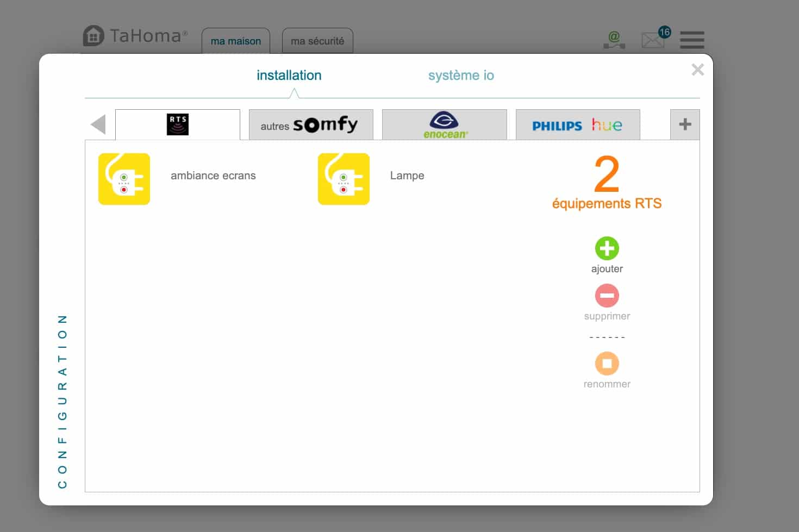799x532 pixels.
Task: Click the Lampe label
Action: coord(407,176)
